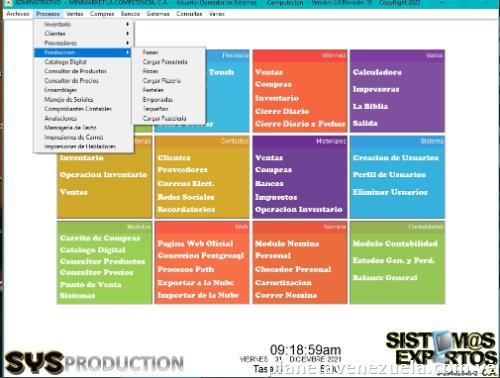Screen dimensions: 500x378
Task: Click the application icon in the title bar
Action: click(x=8, y=3)
